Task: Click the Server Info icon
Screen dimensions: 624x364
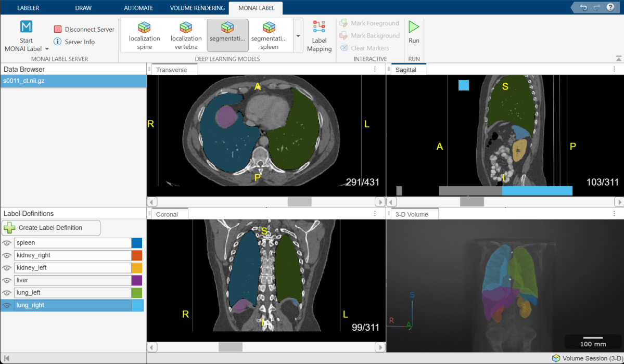Action: pos(58,42)
